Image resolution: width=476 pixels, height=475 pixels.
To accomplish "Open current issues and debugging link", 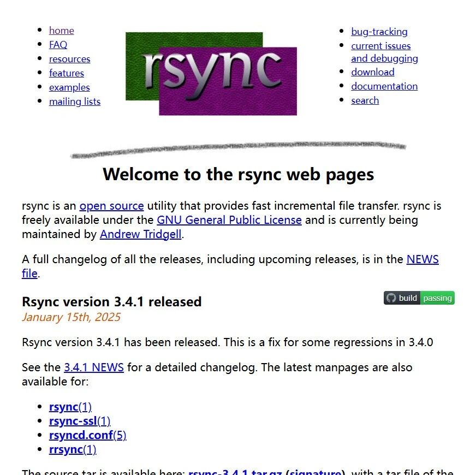I will [384, 52].
